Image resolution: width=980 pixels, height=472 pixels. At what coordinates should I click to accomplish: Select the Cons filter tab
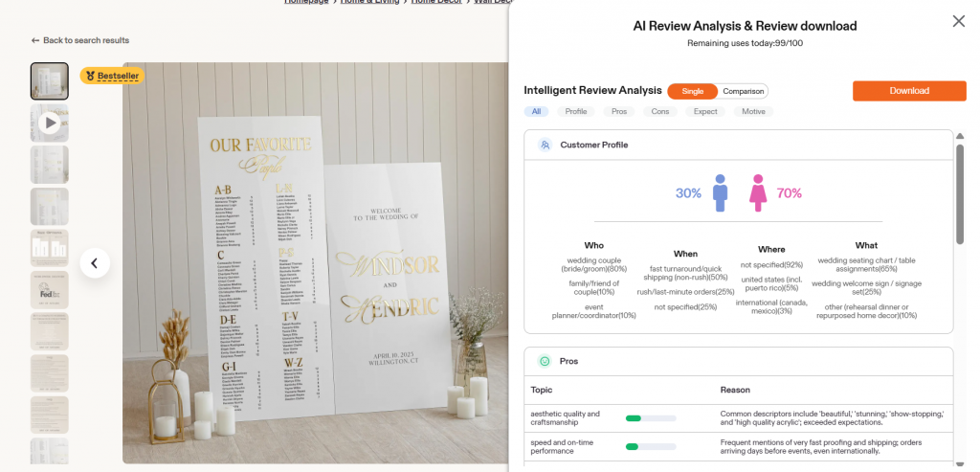pos(660,111)
